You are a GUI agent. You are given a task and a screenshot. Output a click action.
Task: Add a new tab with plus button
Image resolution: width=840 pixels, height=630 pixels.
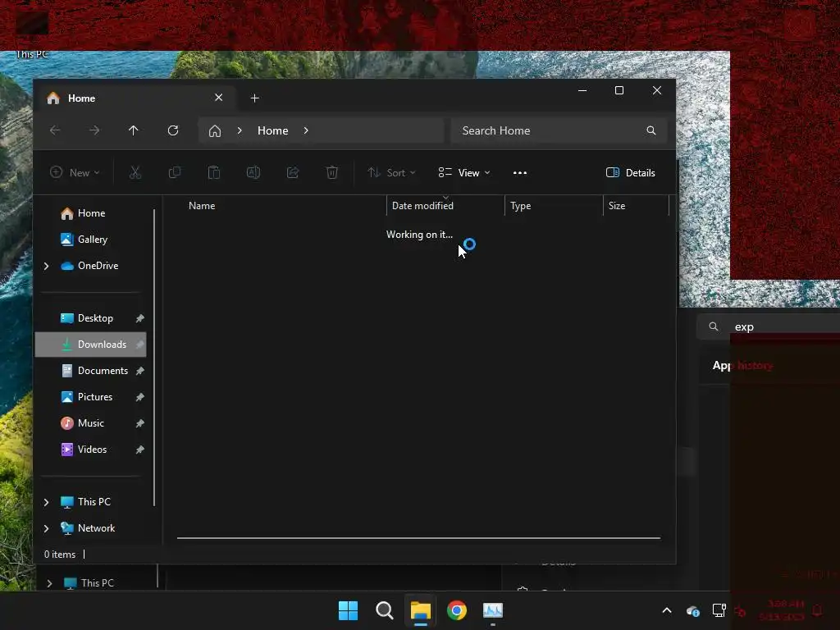[255, 98]
